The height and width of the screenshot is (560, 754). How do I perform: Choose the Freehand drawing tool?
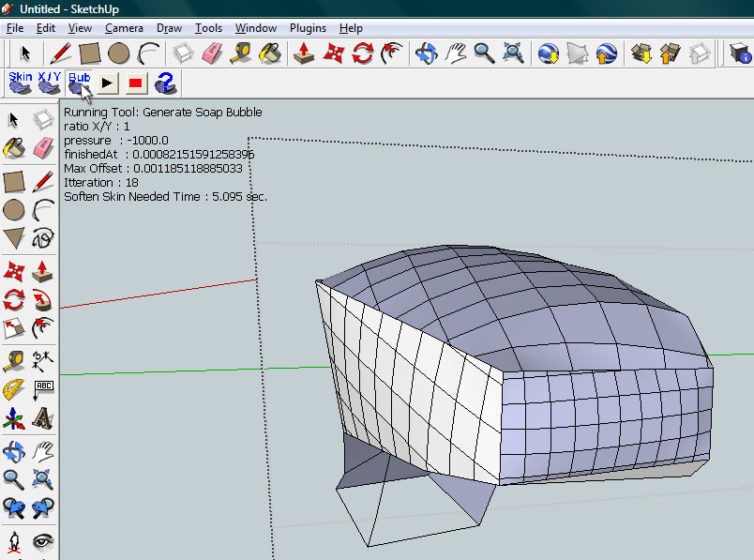[42, 237]
